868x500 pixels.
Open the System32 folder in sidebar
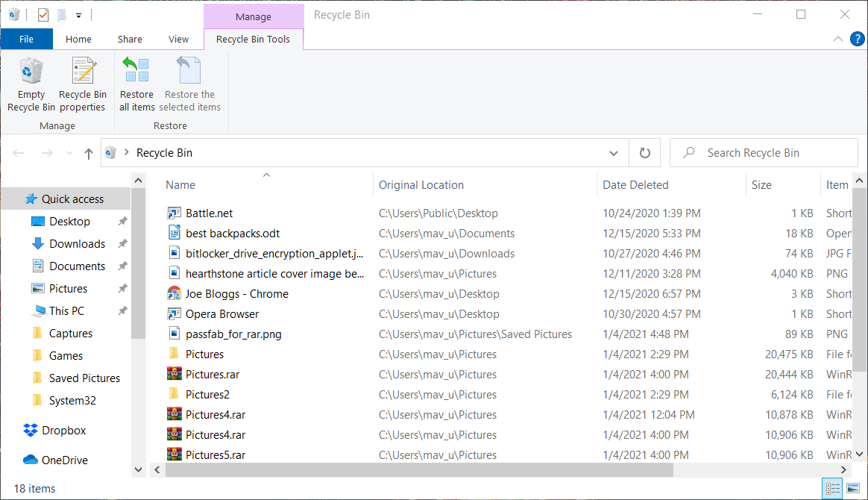click(72, 400)
